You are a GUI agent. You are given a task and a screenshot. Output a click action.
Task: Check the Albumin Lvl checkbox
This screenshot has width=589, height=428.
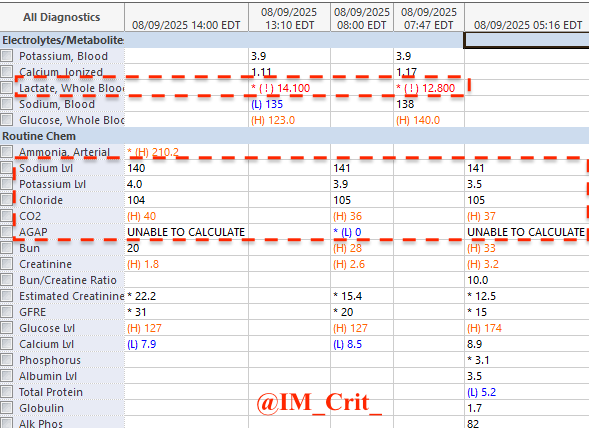(6, 376)
